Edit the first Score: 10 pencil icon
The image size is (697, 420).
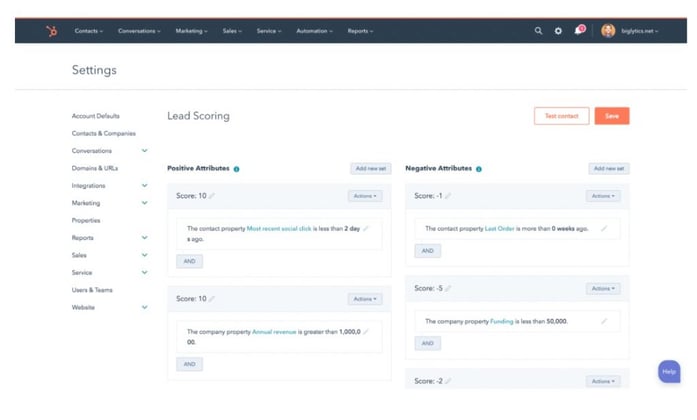[212, 196]
